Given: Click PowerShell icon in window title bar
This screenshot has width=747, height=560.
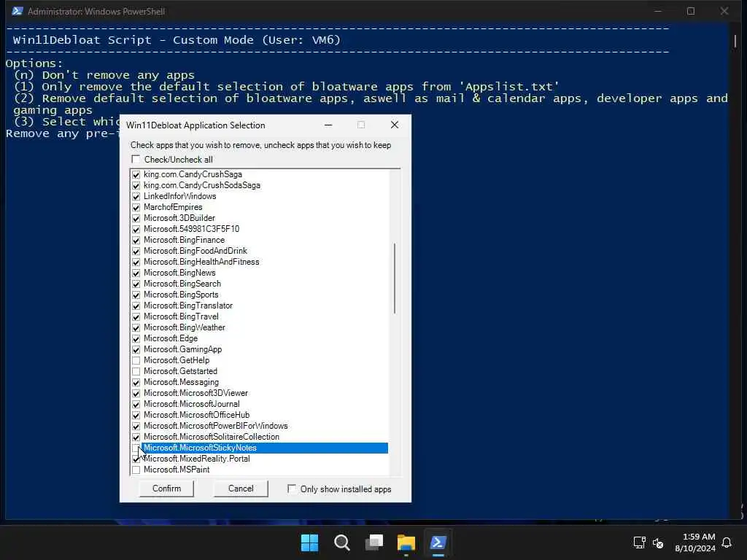Looking at the screenshot, I should [18, 11].
